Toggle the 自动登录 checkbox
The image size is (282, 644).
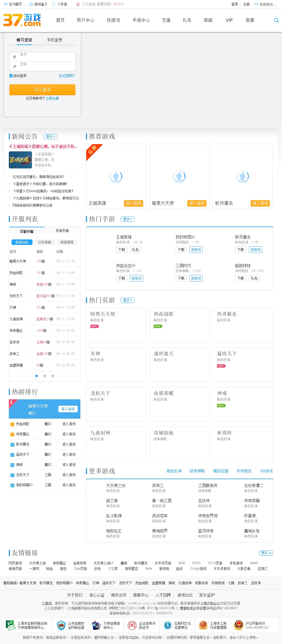11,76
